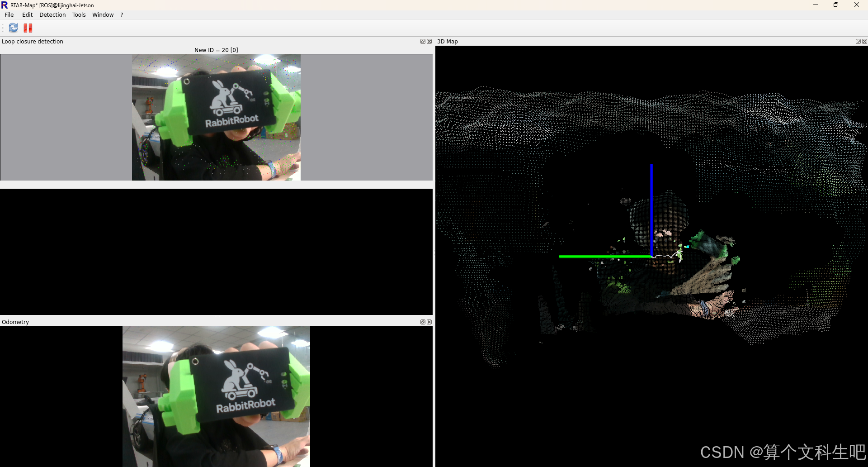Open the Window menu

point(103,15)
